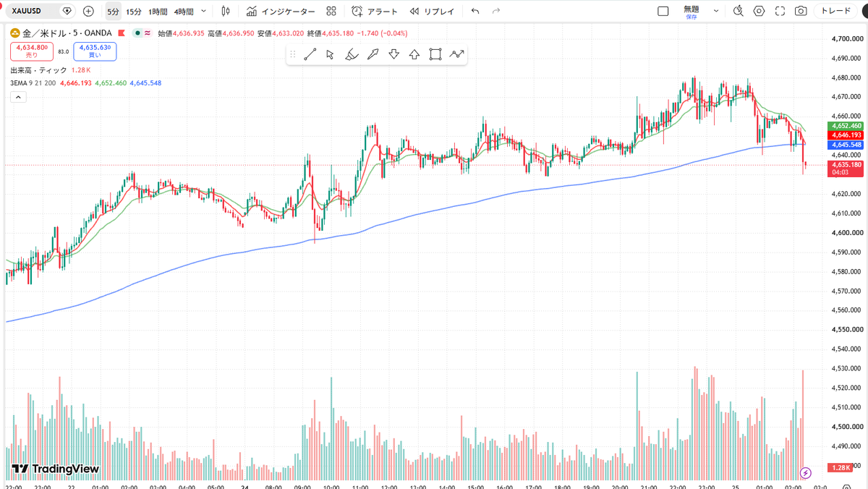
Task: Click the diamond icon beside XAUUSD
Action: [67, 11]
